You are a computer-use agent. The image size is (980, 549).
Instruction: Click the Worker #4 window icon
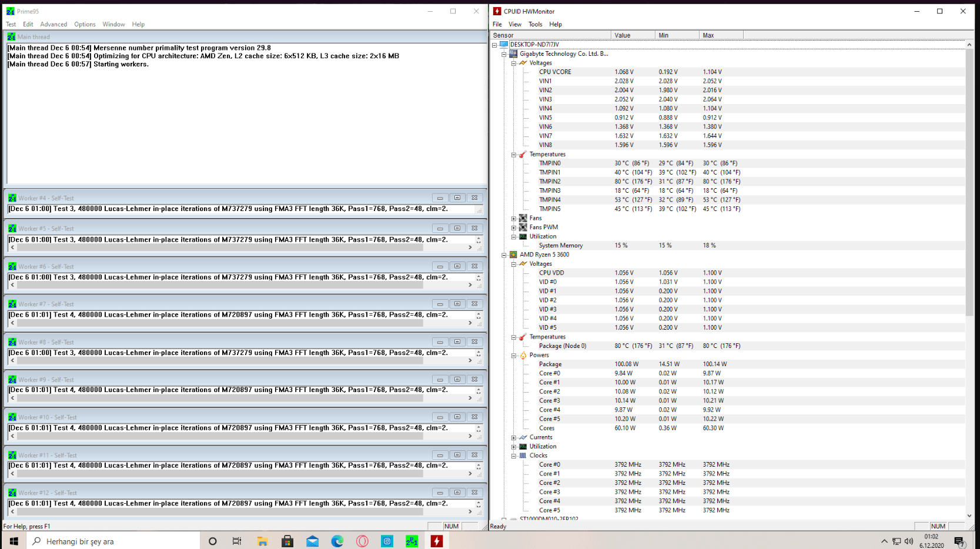[12, 198]
